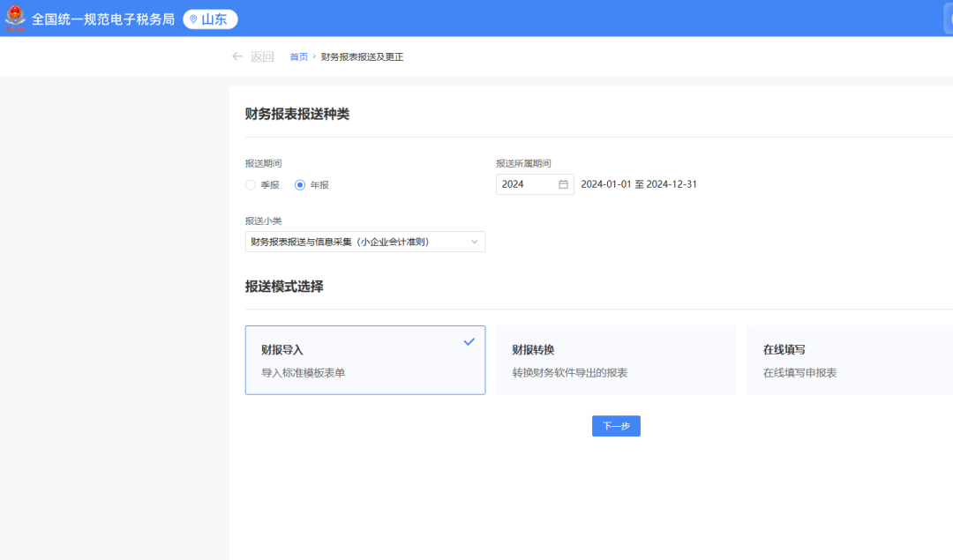
Task: Toggle the currently selected 财报导入 mode card
Action: coord(365,360)
